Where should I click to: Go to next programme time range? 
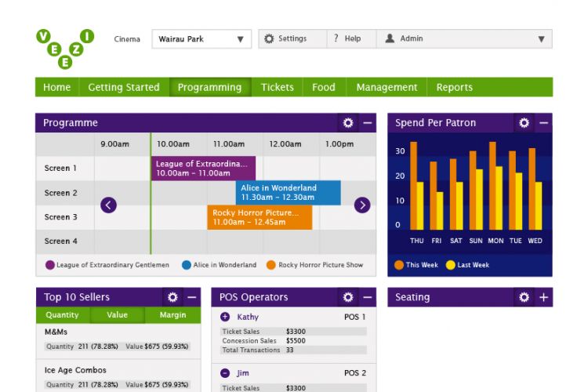(362, 205)
